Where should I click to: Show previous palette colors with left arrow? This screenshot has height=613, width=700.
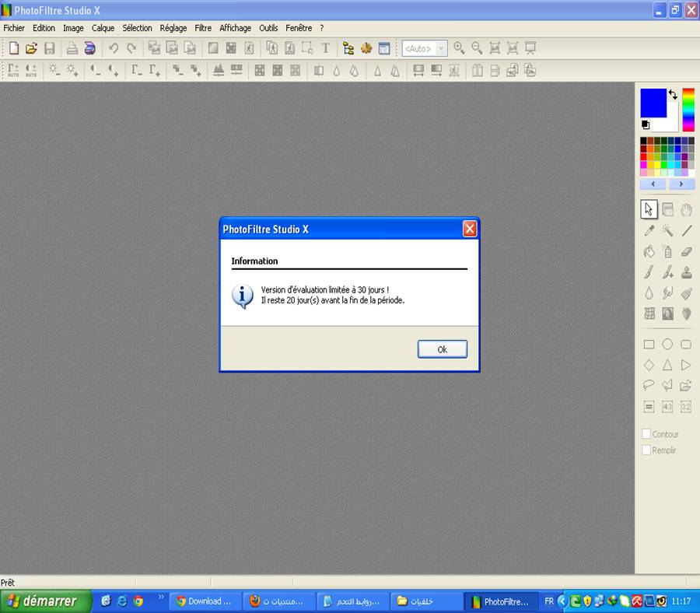click(653, 184)
